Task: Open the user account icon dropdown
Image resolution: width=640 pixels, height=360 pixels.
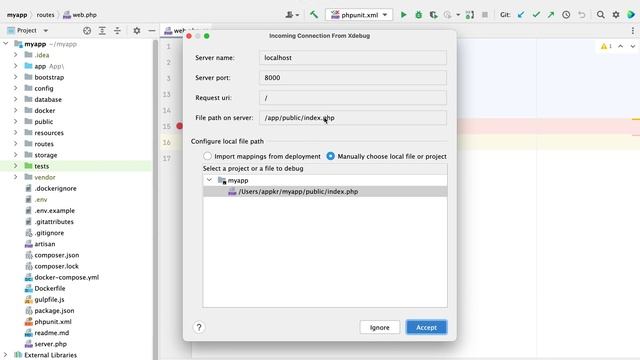Action: coord(292,15)
